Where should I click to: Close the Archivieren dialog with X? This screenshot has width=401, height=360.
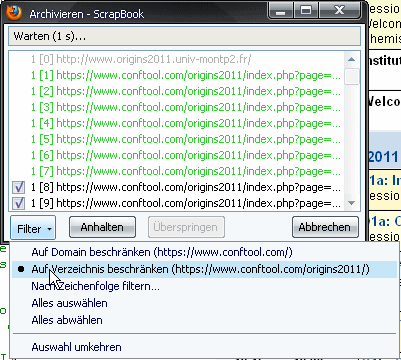tap(339, 11)
